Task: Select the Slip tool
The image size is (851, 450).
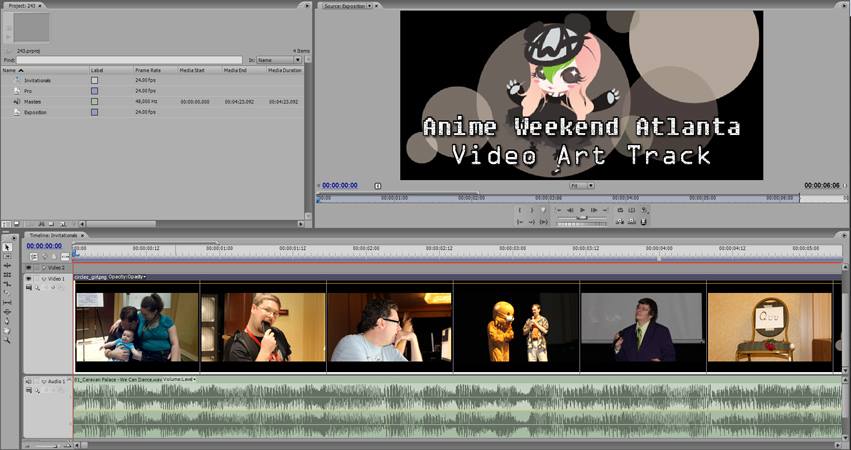Action: tap(7, 302)
